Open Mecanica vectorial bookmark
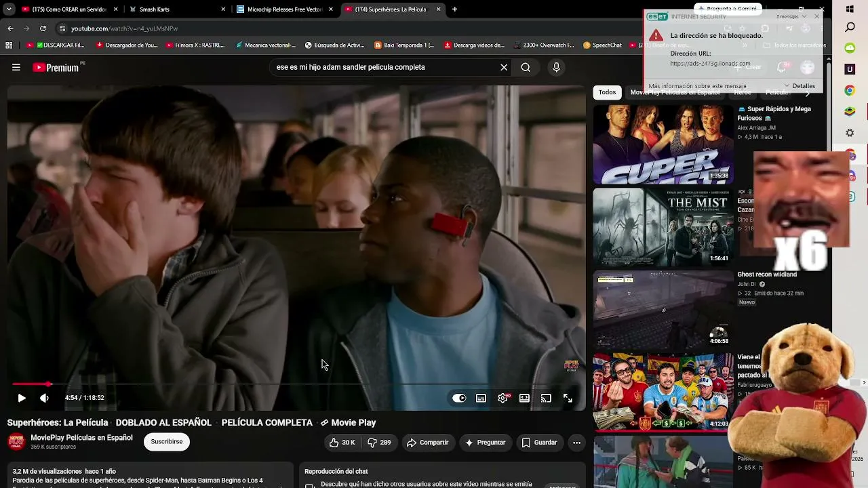 tap(265, 45)
